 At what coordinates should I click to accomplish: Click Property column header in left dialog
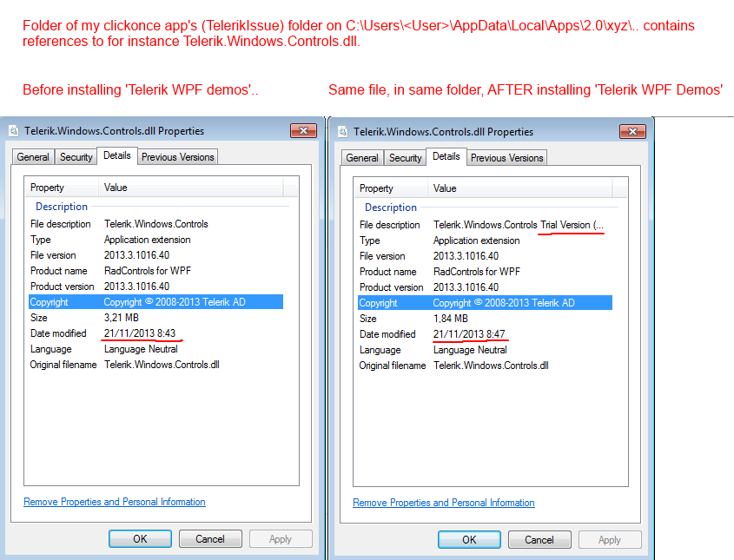[x=62, y=188]
